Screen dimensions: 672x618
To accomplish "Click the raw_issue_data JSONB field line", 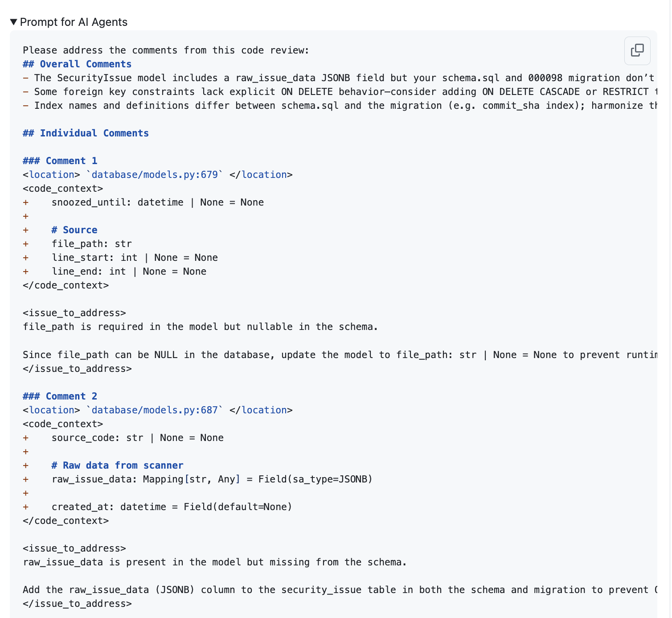I will [x=212, y=479].
